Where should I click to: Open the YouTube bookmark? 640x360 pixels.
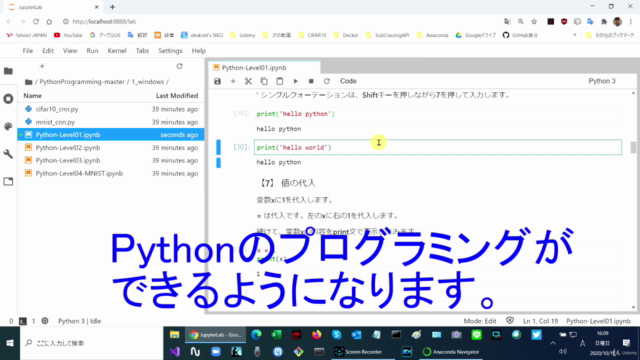pos(68,35)
